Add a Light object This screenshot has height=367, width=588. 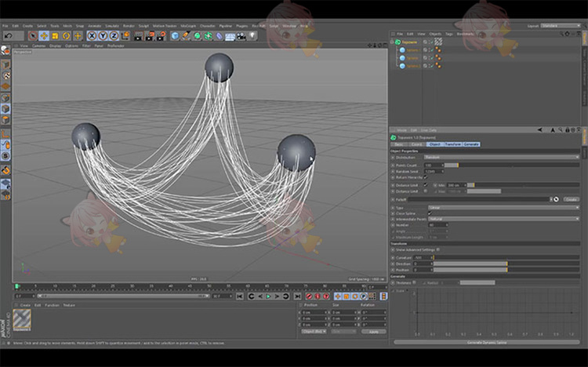coord(252,36)
